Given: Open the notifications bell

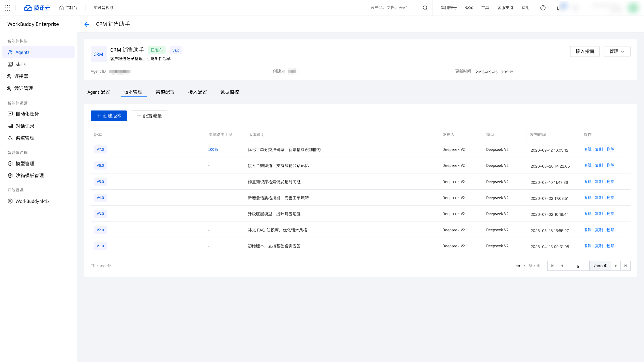Looking at the screenshot, I should pyautogui.click(x=558, y=8).
